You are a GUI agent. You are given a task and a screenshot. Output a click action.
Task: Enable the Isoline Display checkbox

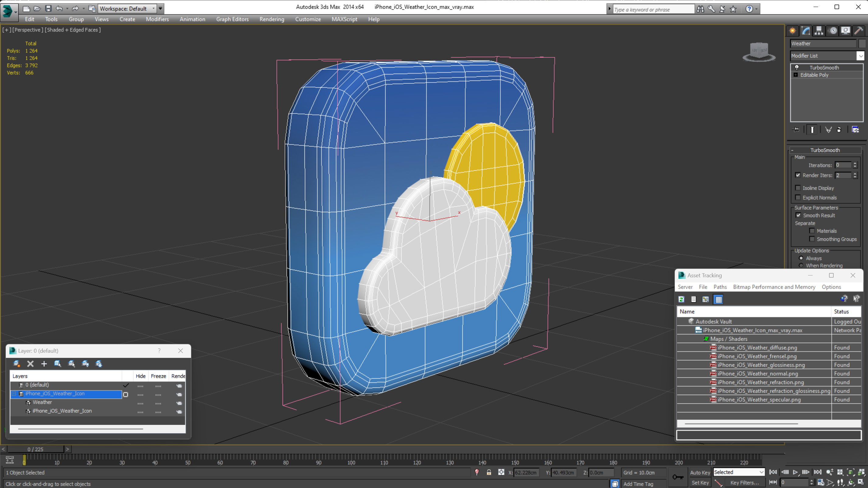[x=798, y=188]
